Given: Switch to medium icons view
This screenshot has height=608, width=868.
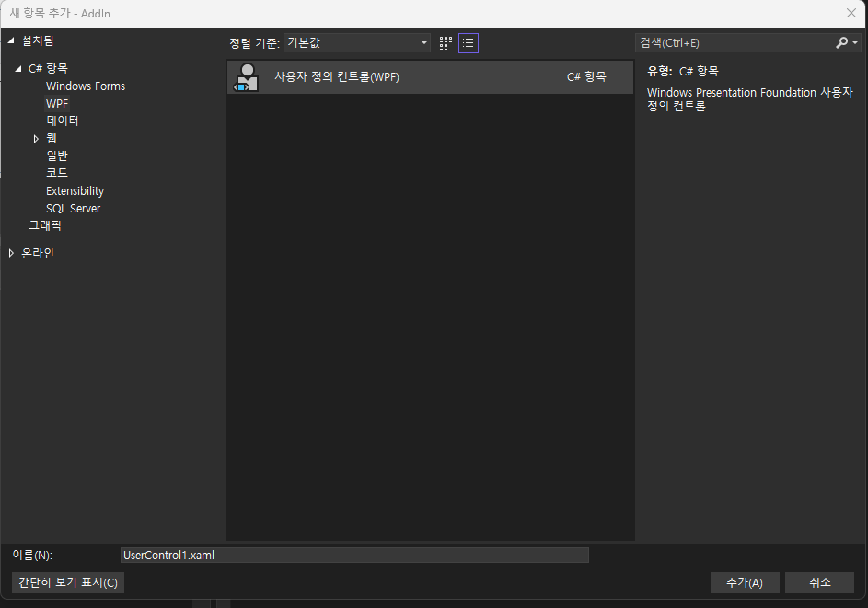Looking at the screenshot, I should [446, 43].
